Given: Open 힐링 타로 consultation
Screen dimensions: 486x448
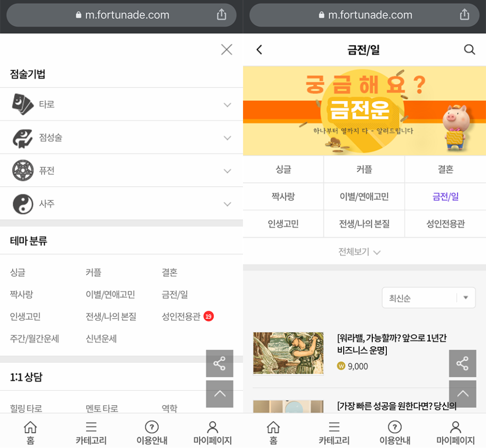Looking at the screenshot, I should click(26, 408).
